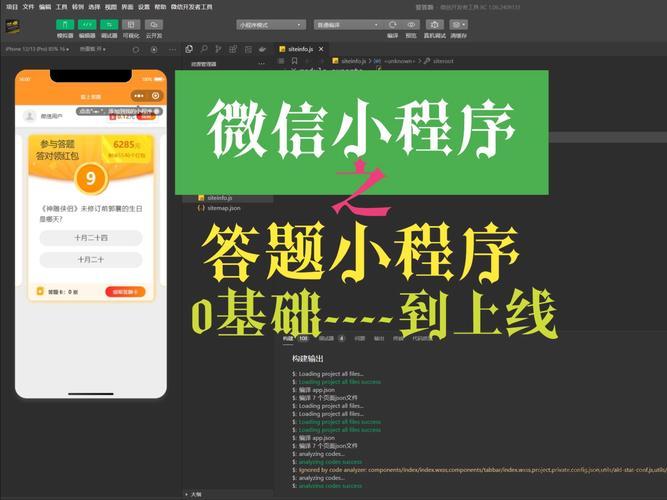Screen dimensions: 667x500
Task: Expand the 大纲 outline section
Action: click(x=196, y=494)
